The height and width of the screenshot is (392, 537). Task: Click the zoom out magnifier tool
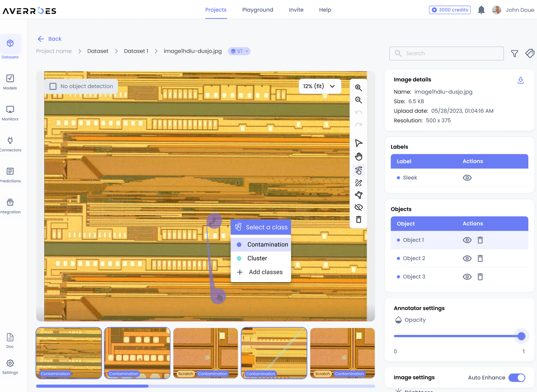coord(359,100)
